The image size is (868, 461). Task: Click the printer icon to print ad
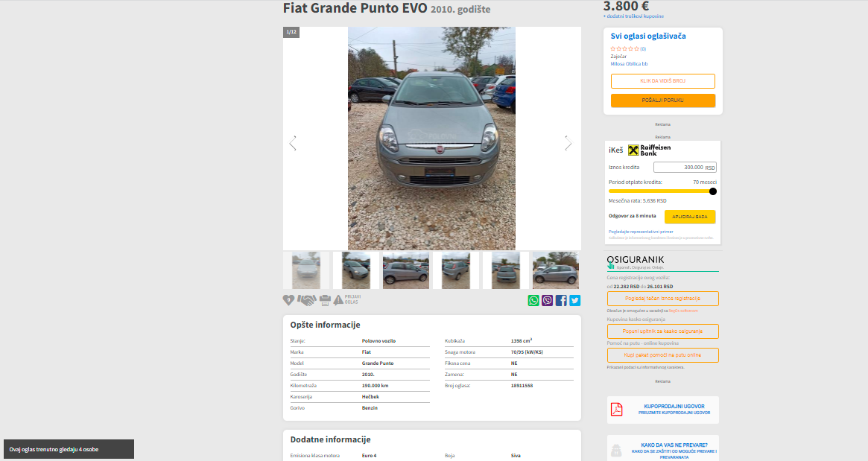[325, 301]
